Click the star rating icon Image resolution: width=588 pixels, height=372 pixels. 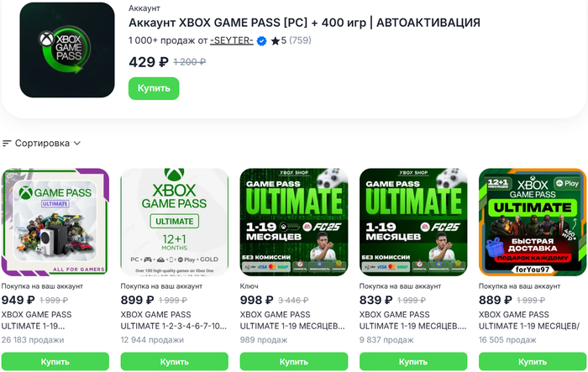pyautogui.click(x=275, y=41)
